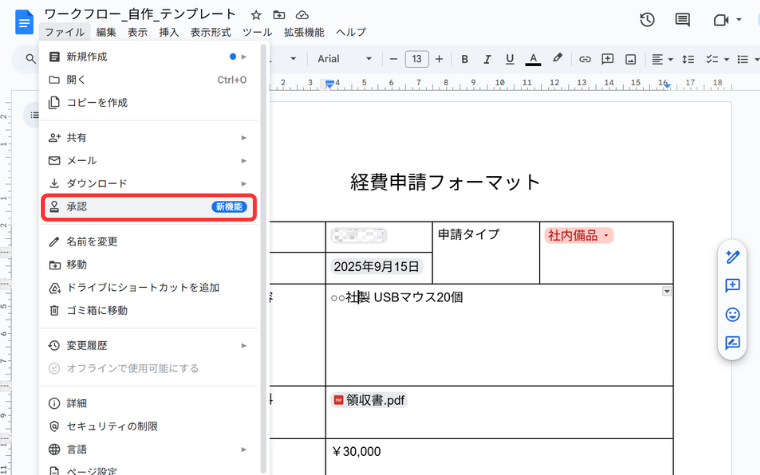
Task: Open the text color picker
Action: point(533,59)
